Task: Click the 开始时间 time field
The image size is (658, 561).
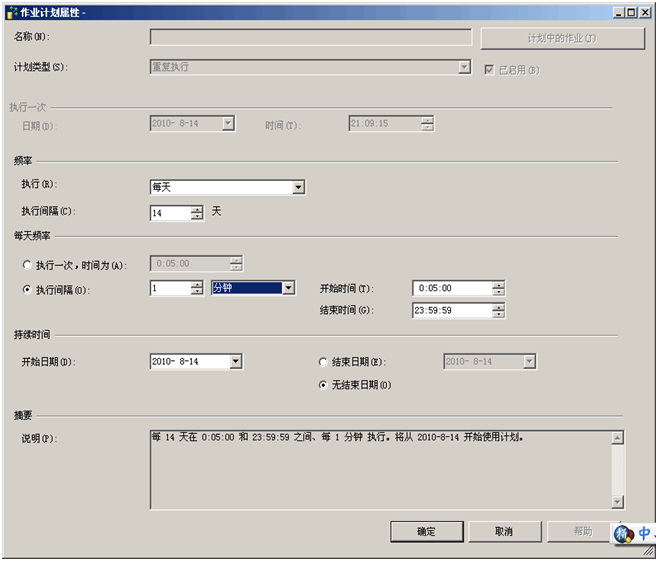Action: (x=450, y=288)
